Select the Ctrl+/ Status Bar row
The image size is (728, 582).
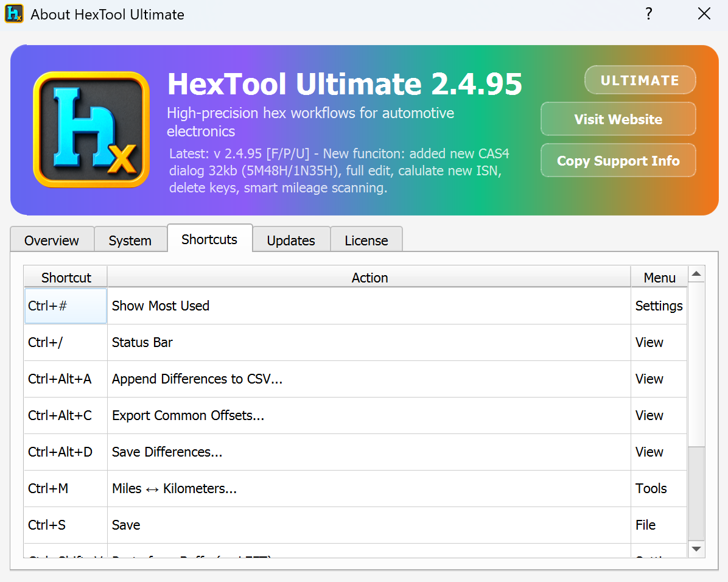pos(355,343)
